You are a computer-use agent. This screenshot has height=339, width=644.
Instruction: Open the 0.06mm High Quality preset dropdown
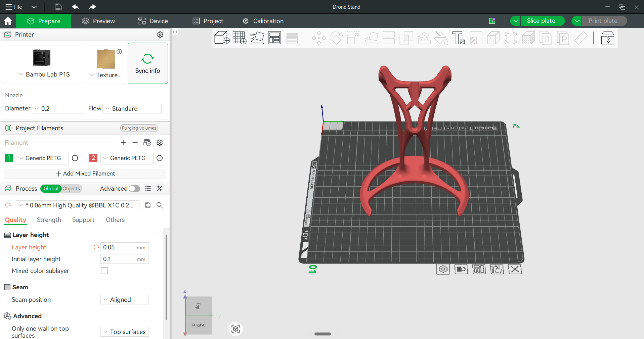[x=78, y=205]
